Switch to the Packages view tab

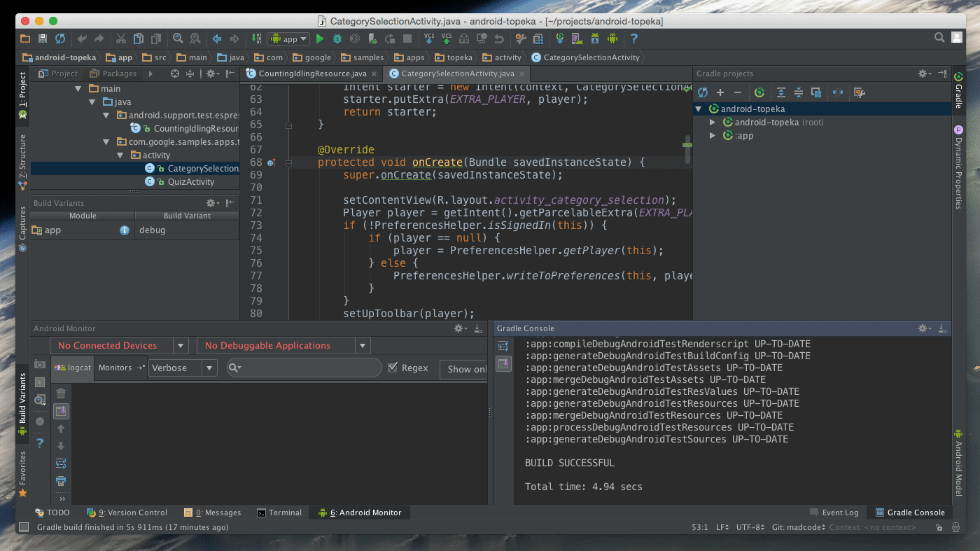click(x=113, y=74)
